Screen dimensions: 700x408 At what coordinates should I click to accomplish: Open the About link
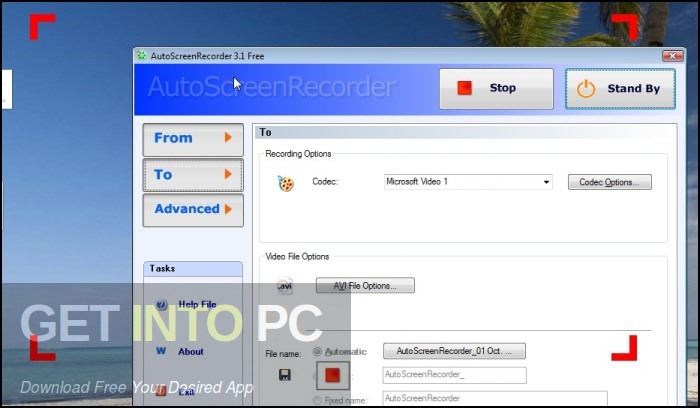191,351
